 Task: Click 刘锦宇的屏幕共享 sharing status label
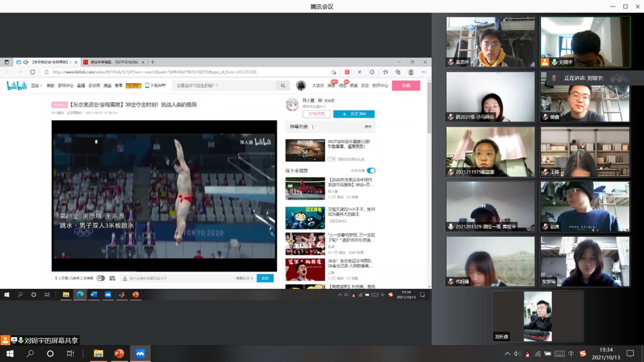(51, 341)
